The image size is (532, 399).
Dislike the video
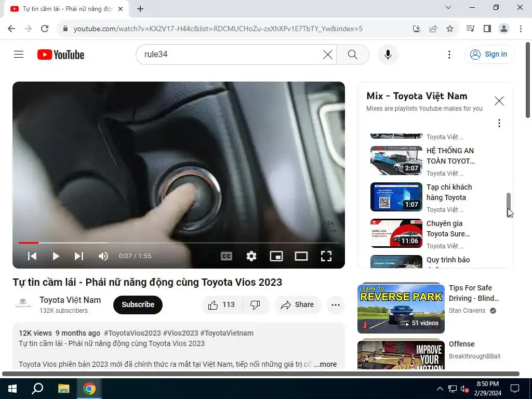[255, 304]
